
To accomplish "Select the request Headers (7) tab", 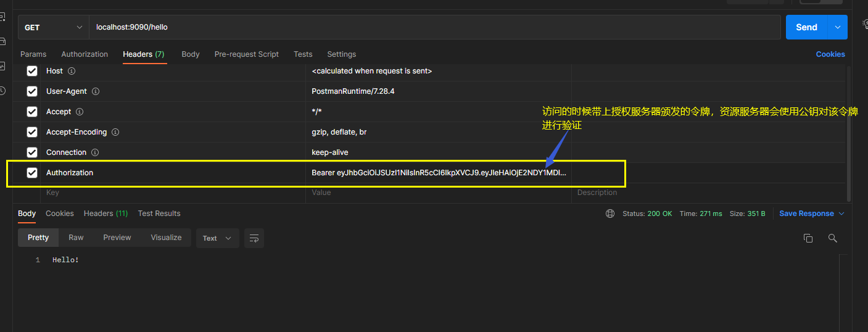I will click(x=144, y=54).
